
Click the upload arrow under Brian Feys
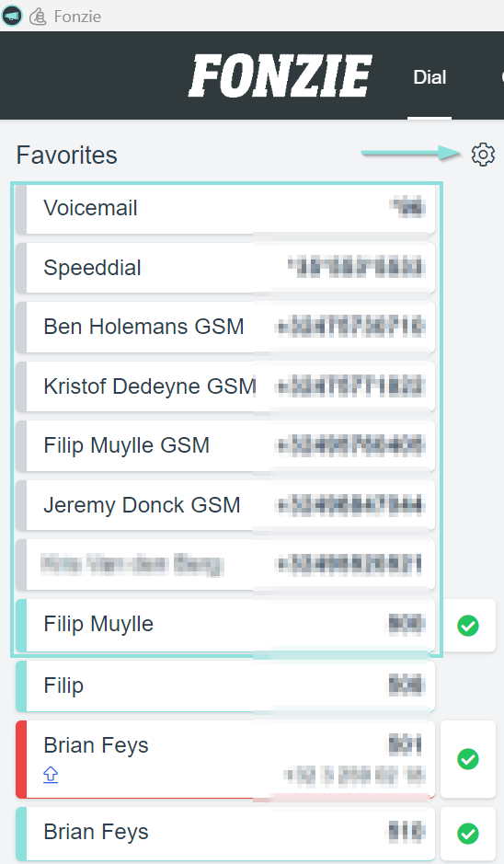51,775
